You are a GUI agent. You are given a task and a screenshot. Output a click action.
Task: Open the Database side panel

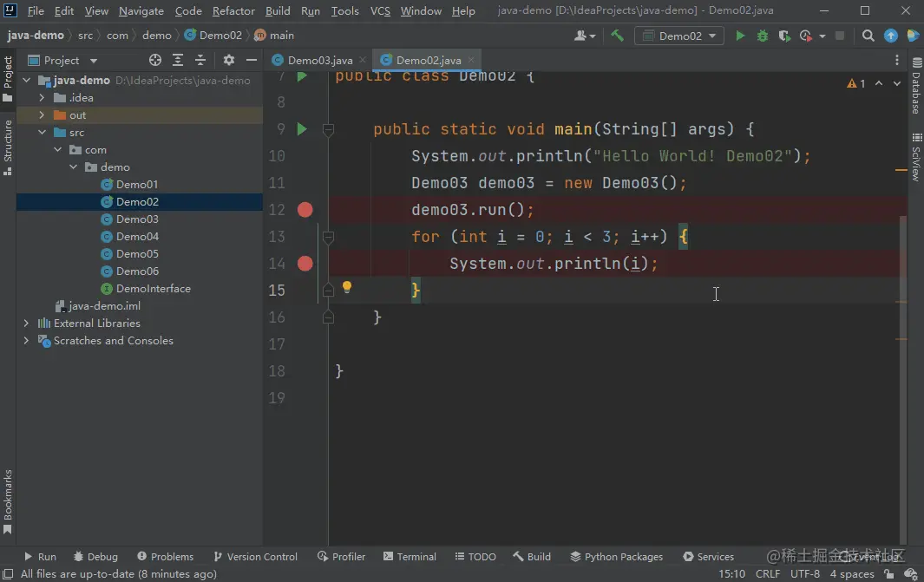pos(916,86)
